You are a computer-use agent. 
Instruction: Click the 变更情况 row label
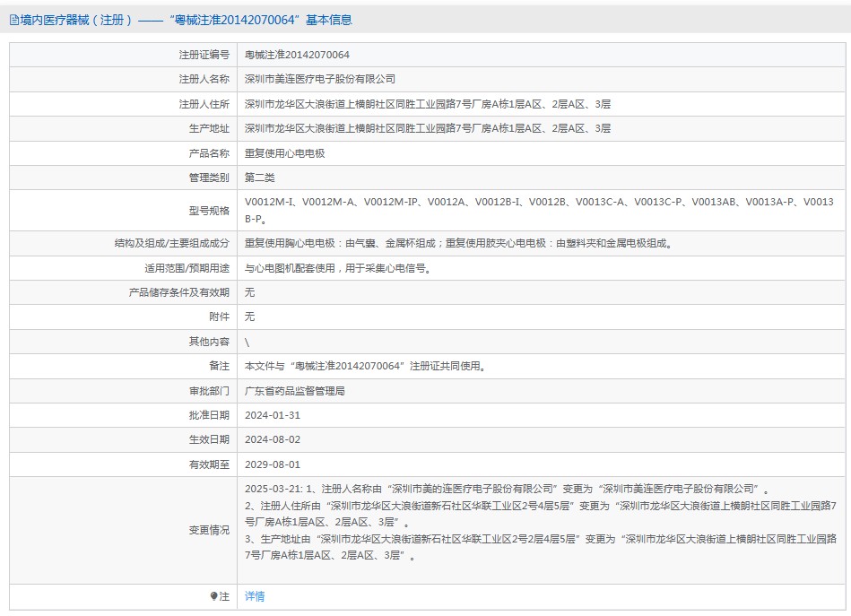coord(209,531)
